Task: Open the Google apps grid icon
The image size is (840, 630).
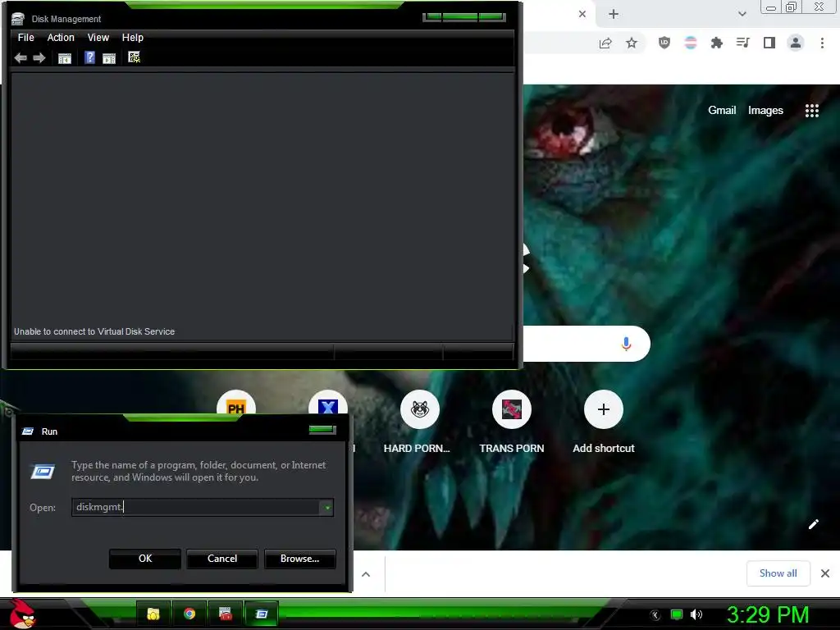Action: click(x=811, y=111)
